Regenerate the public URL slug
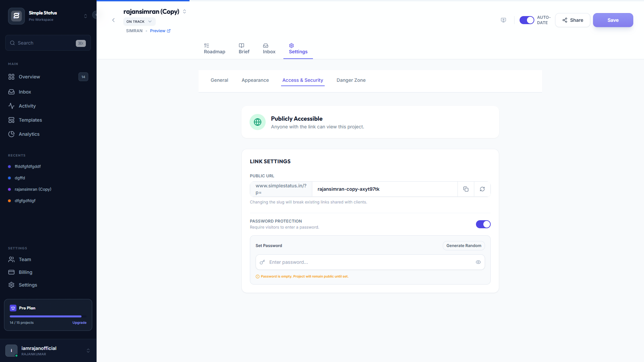The height and width of the screenshot is (362, 644). click(482, 189)
